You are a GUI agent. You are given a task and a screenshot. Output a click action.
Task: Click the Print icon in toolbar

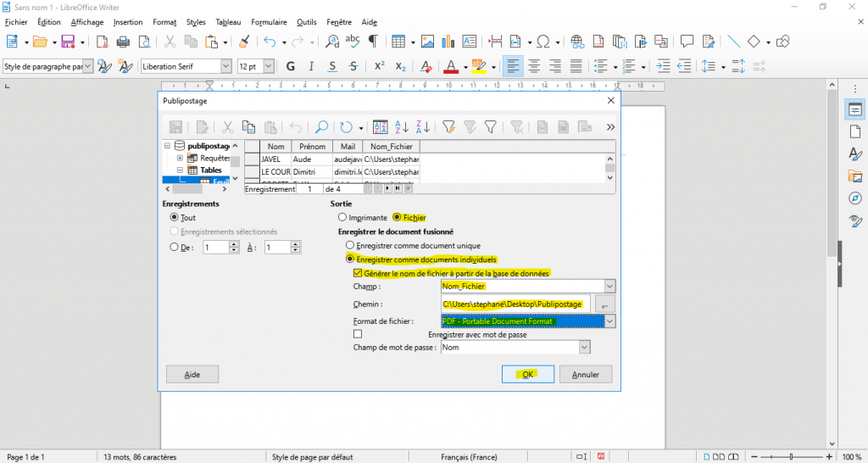123,42
